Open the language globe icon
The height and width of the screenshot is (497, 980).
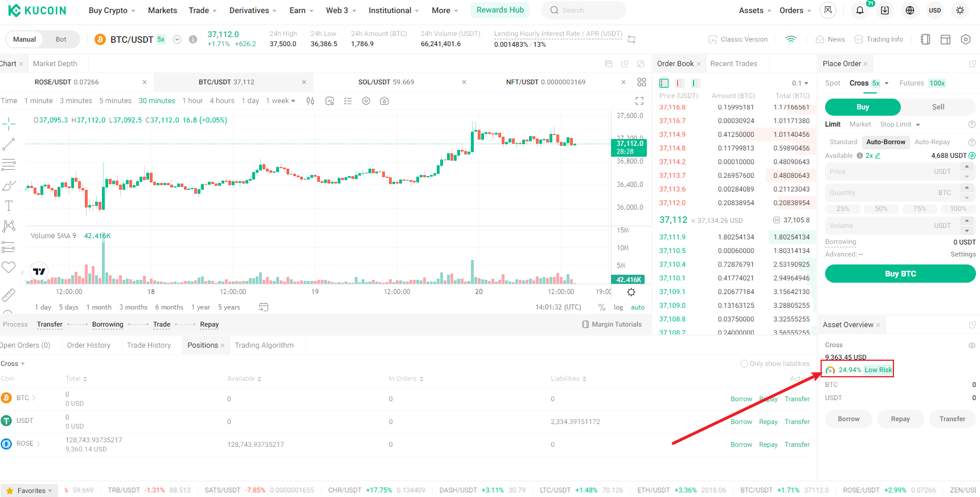(910, 10)
